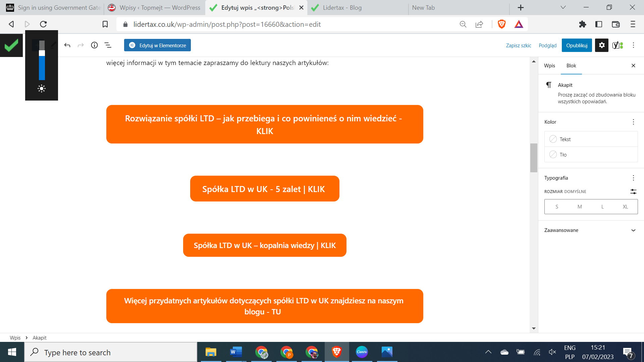Image resolution: width=644 pixels, height=362 pixels.
Task: Open browser extensions puzzle icon
Action: (x=582, y=24)
